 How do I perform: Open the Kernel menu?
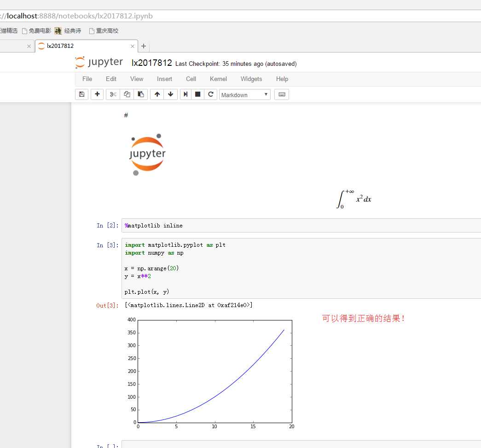218,79
